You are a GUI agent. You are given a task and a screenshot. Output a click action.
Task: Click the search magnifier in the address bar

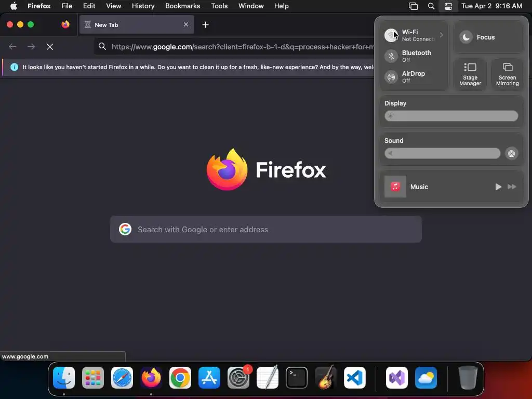[102, 46]
